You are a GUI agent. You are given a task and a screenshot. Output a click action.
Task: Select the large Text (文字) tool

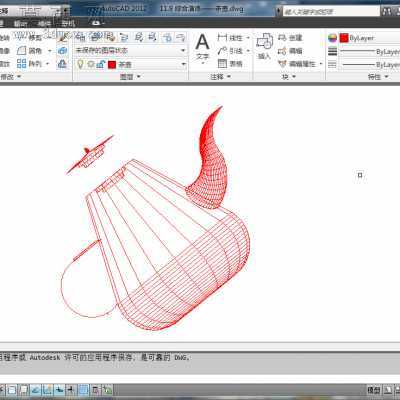click(x=202, y=47)
